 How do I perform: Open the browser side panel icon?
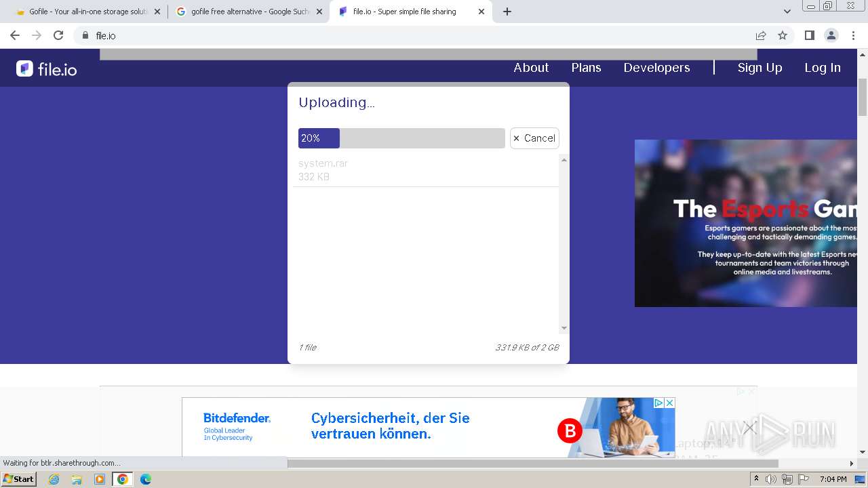click(809, 35)
